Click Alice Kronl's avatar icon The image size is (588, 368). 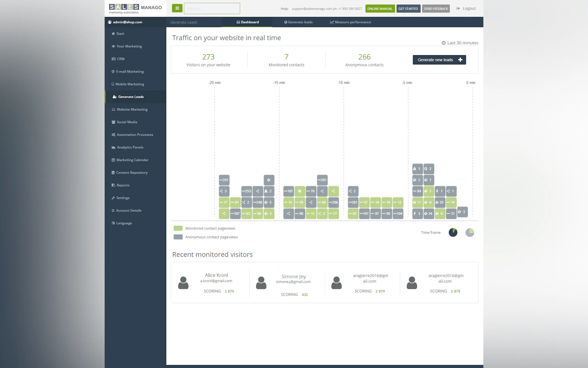click(x=183, y=282)
